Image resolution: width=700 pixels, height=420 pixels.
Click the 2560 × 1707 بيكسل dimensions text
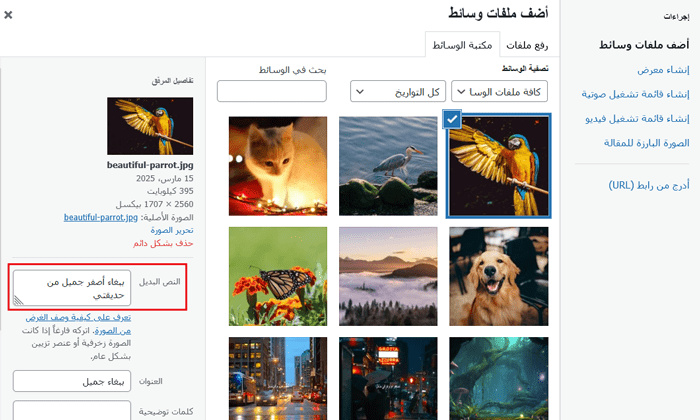point(154,204)
